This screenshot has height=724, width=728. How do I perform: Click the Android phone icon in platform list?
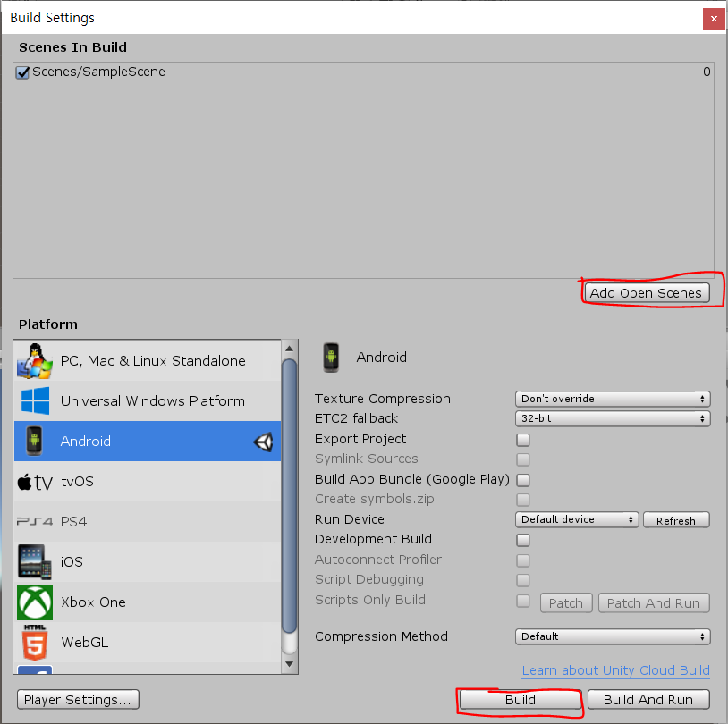[x=34, y=441]
